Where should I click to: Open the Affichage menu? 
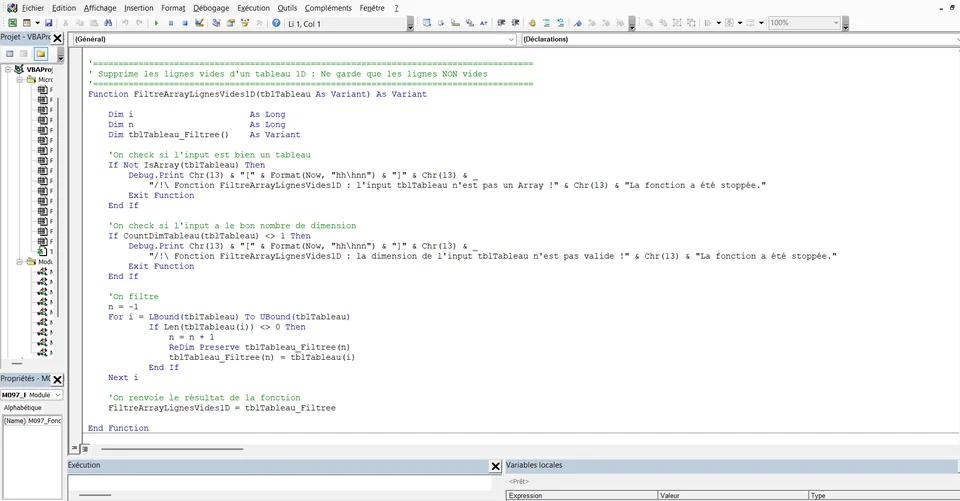100,8
